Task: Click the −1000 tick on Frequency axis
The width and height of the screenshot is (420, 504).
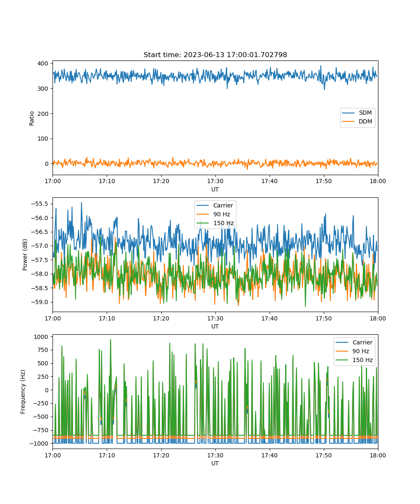Action: [39, 444]
